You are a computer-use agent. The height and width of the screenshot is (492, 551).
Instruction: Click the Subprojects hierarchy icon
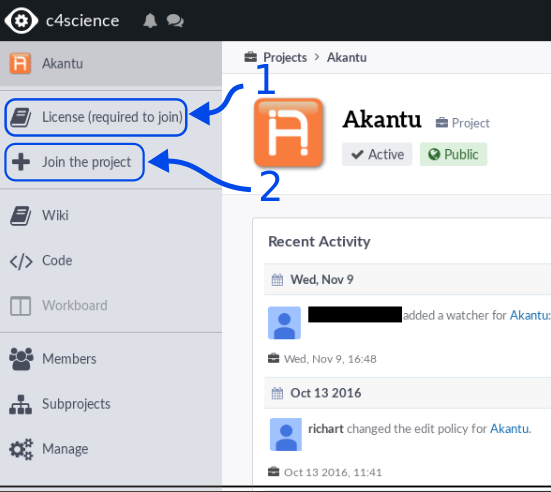pyautogui.click(x=20, y=404)
